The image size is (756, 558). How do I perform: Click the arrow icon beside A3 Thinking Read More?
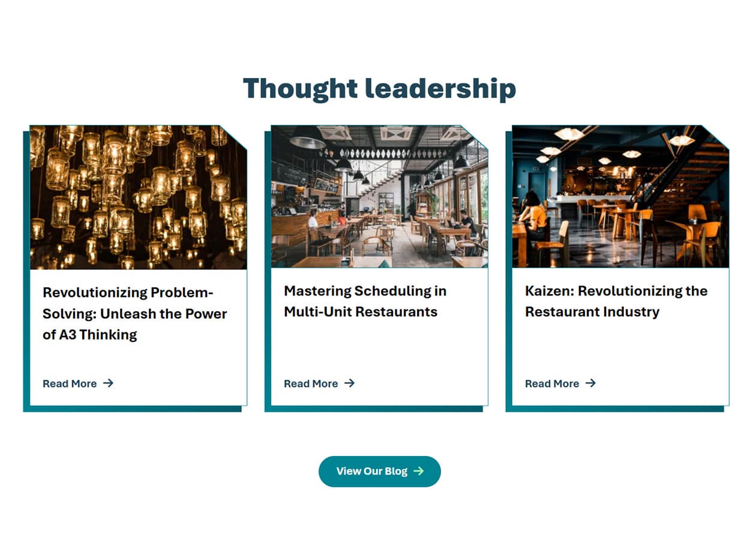pyautogui.click(x=108, y=383)
